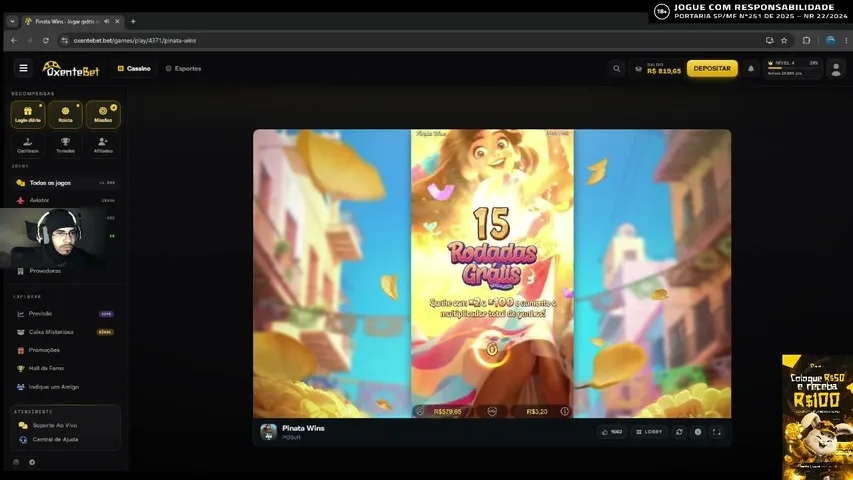Switch to the Cassino tab
The image size is (853, 480).
pos(134,69)
